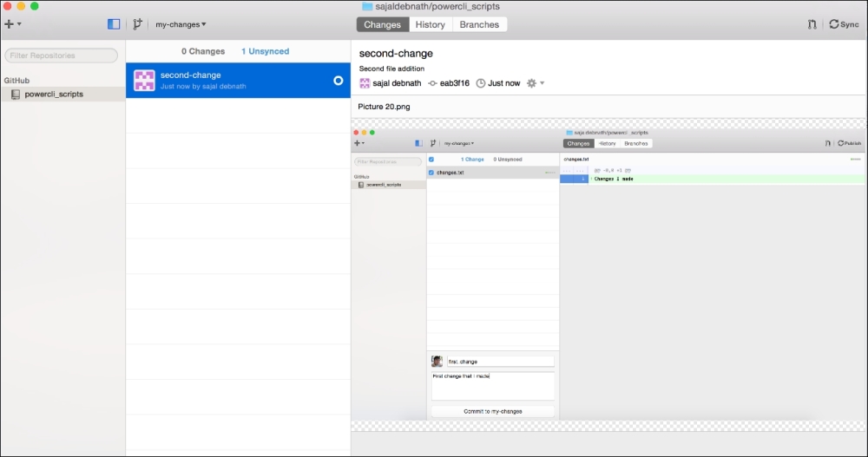Show the 0 Changes list
Screen dimensions: 868x457
click(203, 51)
